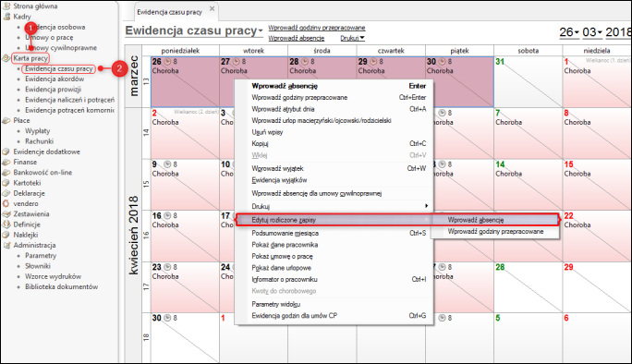Image resolution: width=632 pixels, height=364 pixels.
Task: Click the clock icon on day 30 March
Action: point(443,62)
